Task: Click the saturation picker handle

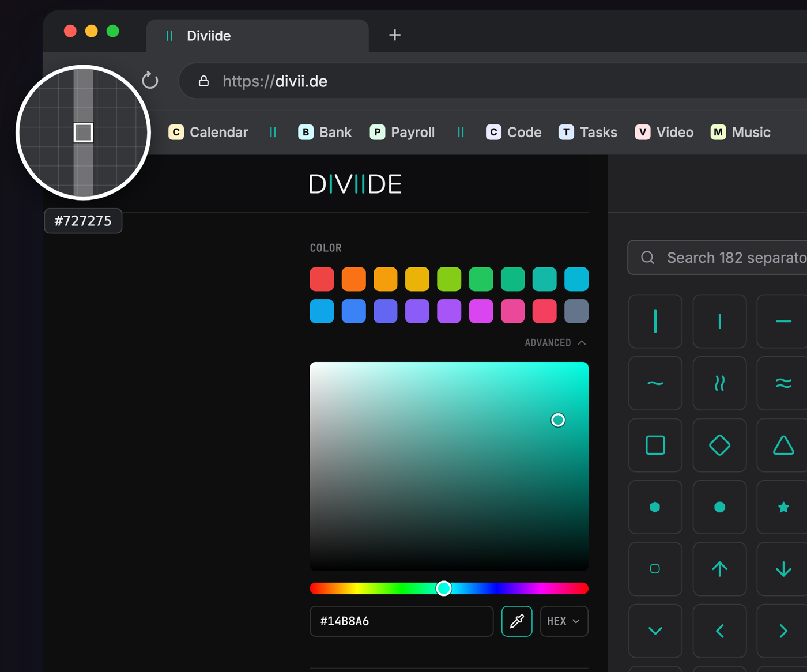Action: (558, 420)
